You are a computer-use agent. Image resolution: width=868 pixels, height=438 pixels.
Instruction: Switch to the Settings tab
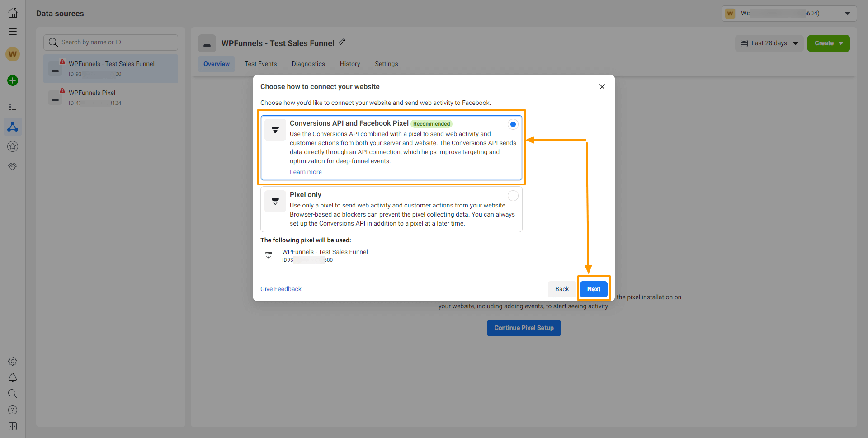(387, 64)
